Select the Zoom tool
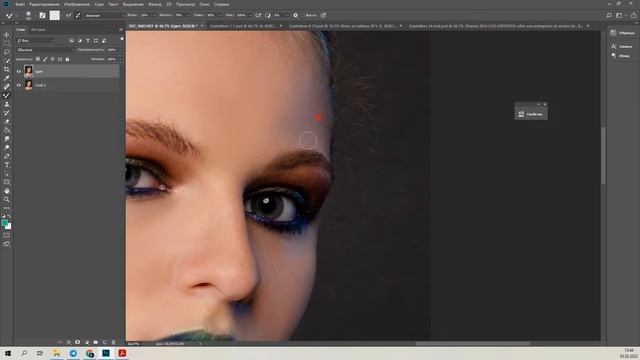 tap(7, 199)
